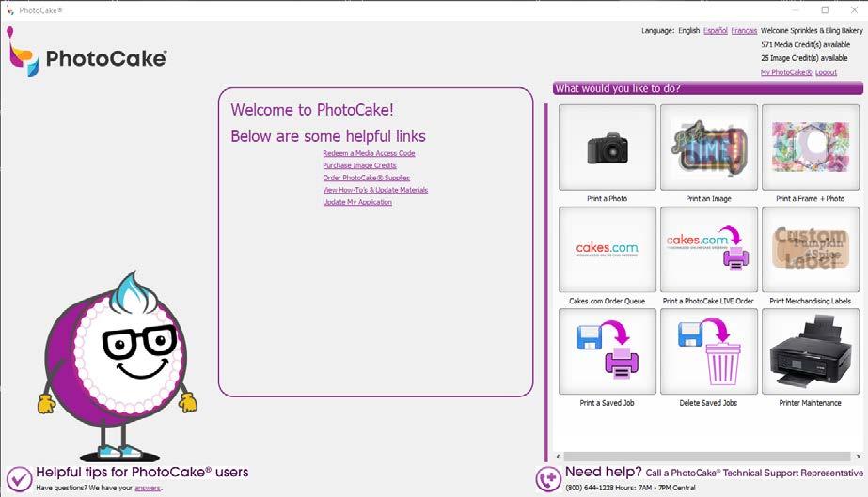Click the support phone number and hours text
Viewport: 868px width, 497px height.
630,488
